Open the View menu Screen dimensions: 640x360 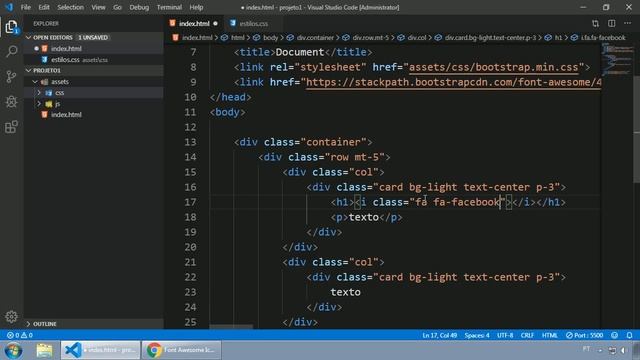click(x=98, y=7)
